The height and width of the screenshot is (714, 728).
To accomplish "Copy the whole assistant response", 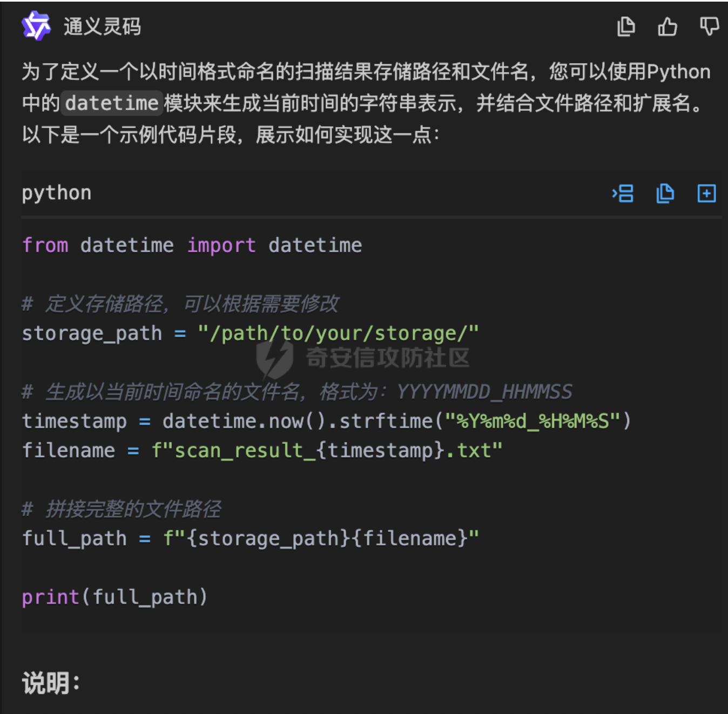I will point(626,26).
